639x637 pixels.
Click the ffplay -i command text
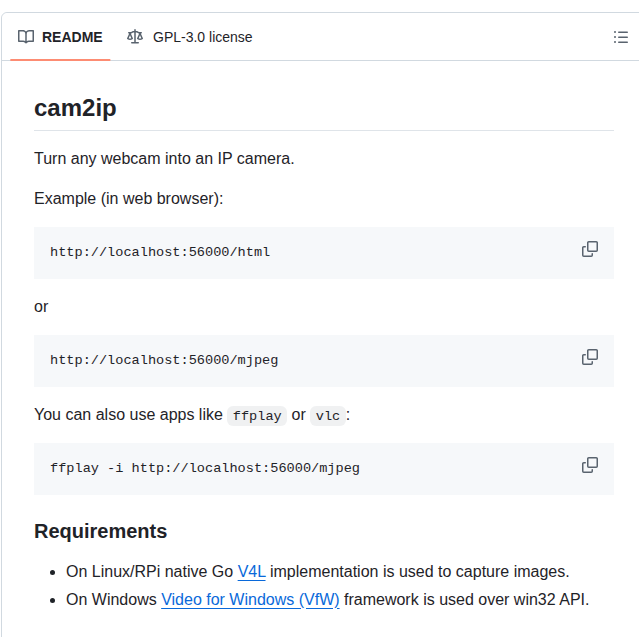click(x=205, y=468)
